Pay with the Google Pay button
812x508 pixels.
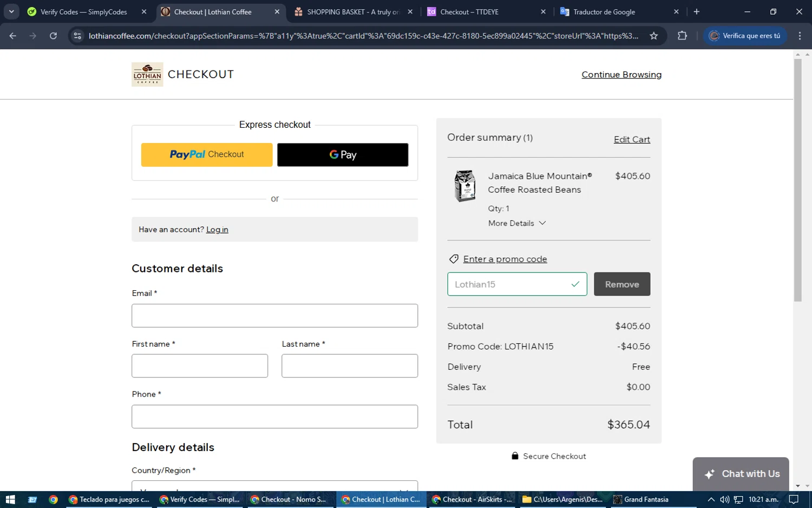pyautogui.click(x=343, y=155)
